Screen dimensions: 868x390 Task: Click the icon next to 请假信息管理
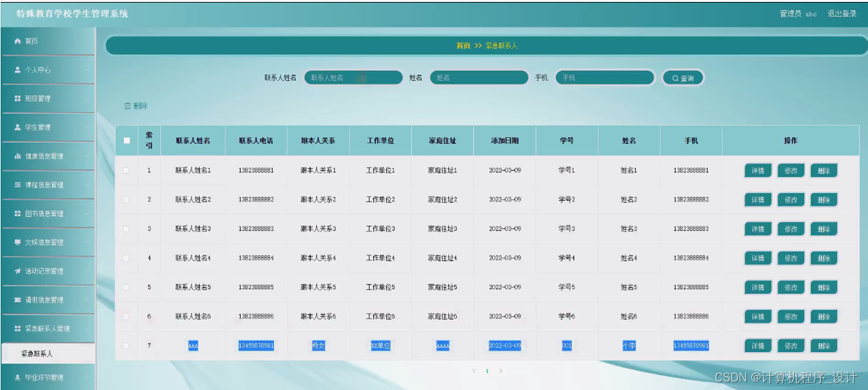coord(18,300)
